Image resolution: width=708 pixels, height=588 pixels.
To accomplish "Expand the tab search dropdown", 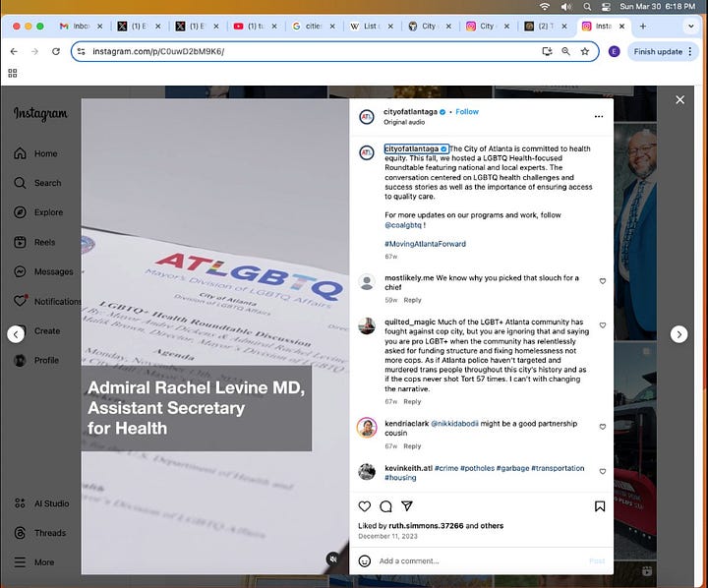I will pos(691,27).
